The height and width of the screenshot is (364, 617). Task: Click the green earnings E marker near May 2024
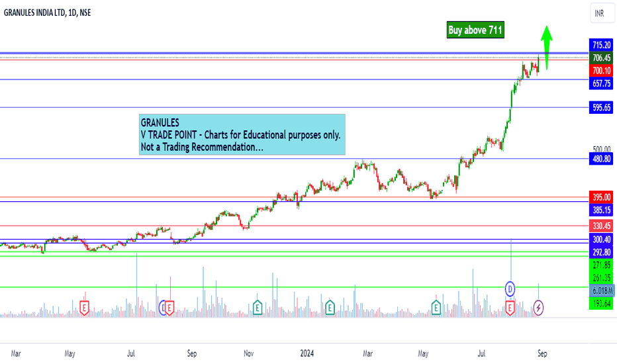pos(436,308)
